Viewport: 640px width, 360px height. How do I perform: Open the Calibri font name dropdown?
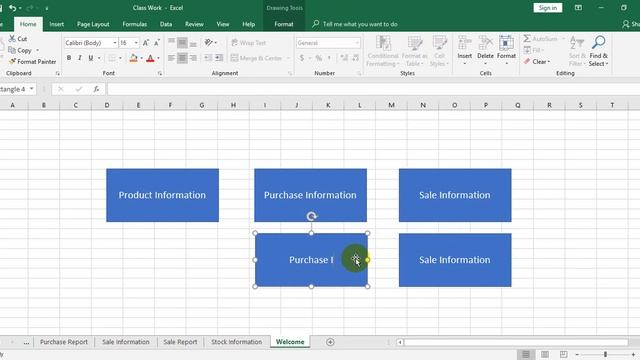point(115,43)
